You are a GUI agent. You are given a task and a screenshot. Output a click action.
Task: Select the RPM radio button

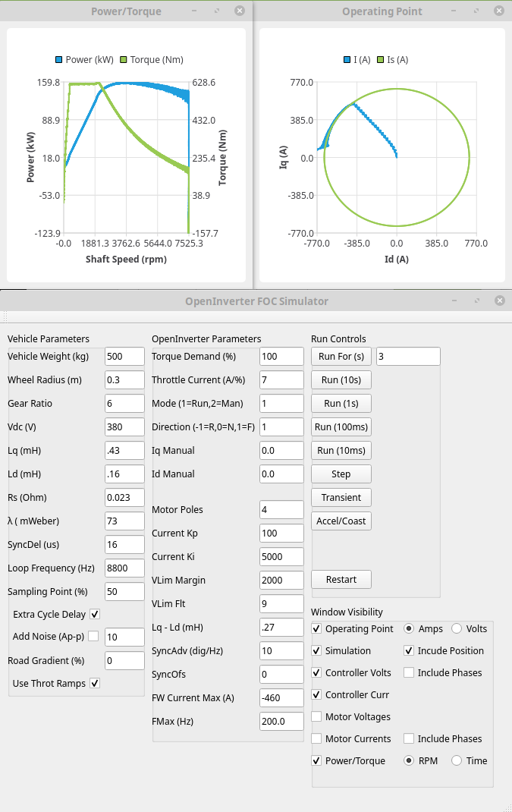pyautogui.click(x=409, y=760)
